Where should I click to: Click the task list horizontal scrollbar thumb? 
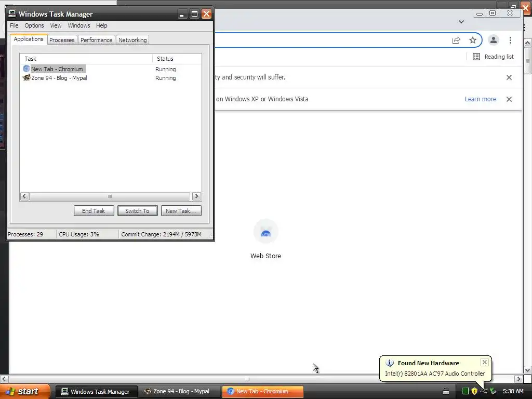tap(110, 196)
